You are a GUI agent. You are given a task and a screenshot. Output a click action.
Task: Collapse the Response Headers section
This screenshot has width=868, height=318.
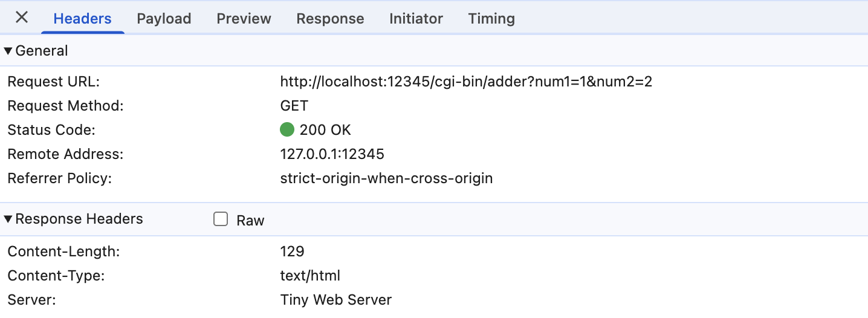(x=8, y=219)
